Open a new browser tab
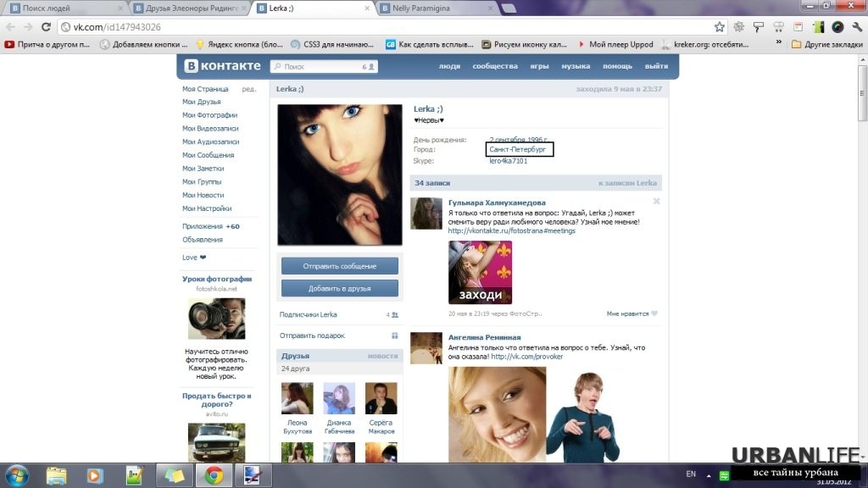This screenshot has width=868, height=488. coord(509,8)
